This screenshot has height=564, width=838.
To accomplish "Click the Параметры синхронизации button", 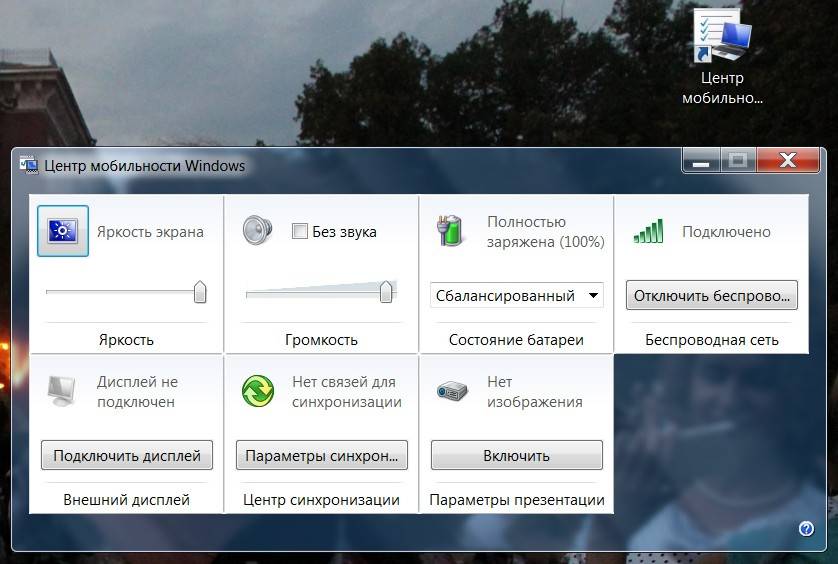I will click(x=322, y=455).
